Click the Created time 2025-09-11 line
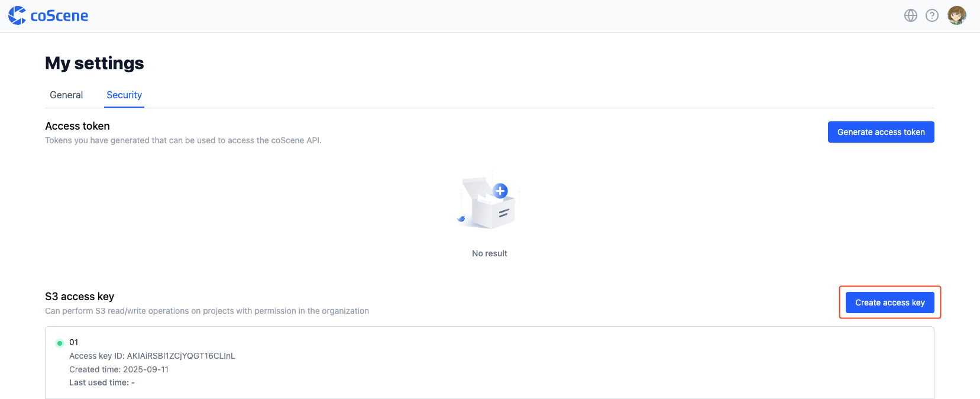 (x=119, y=369)
